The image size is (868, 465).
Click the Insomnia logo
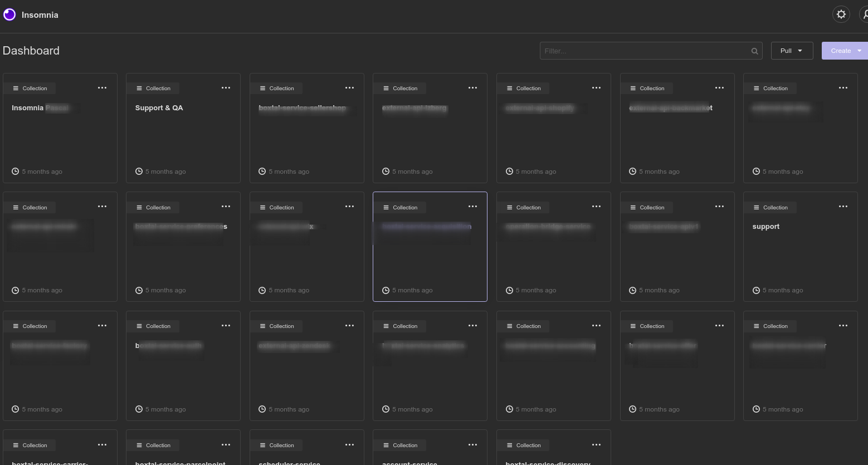9,14
